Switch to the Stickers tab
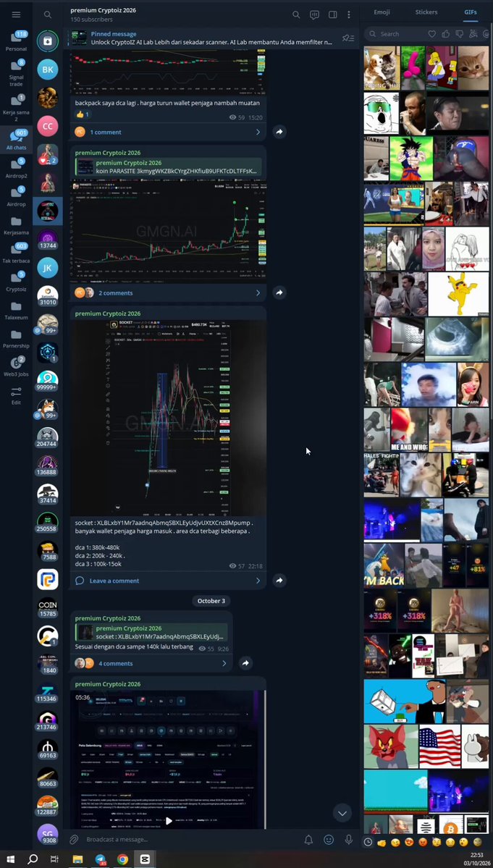 click(x=426, y=12)
